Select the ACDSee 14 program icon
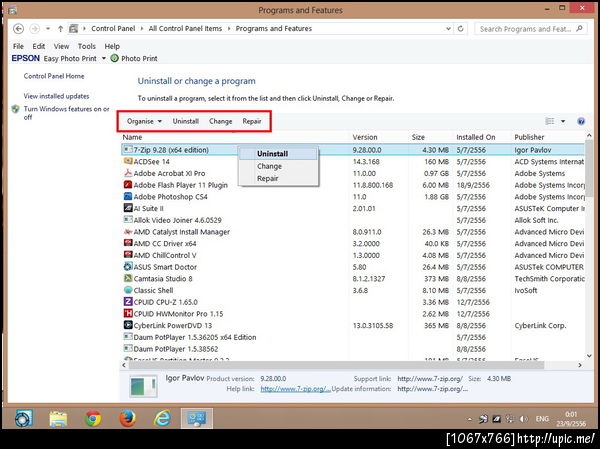This screenshot has height=449, width=600. pyautogui.click(x=128, y=161)
